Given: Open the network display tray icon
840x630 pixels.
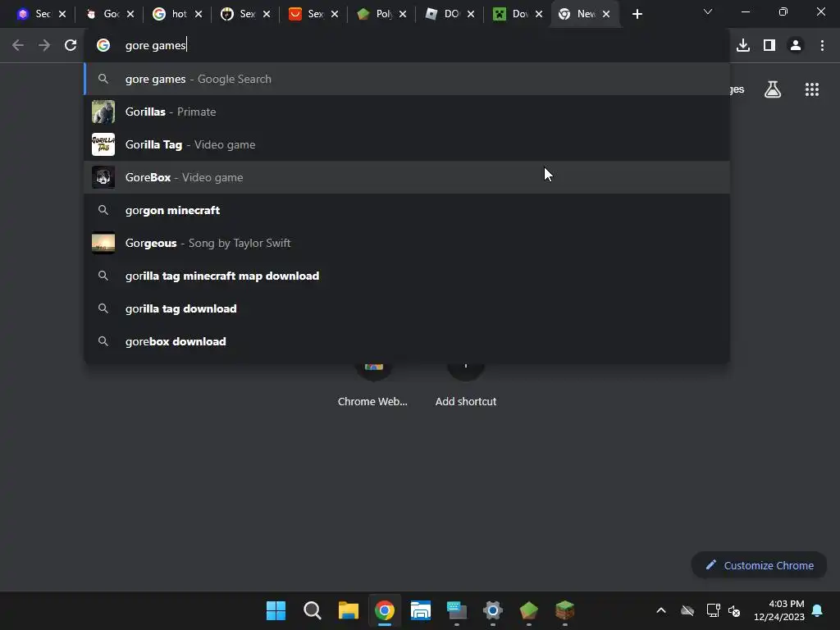Looking at the screenshot, I should point(713,610).
